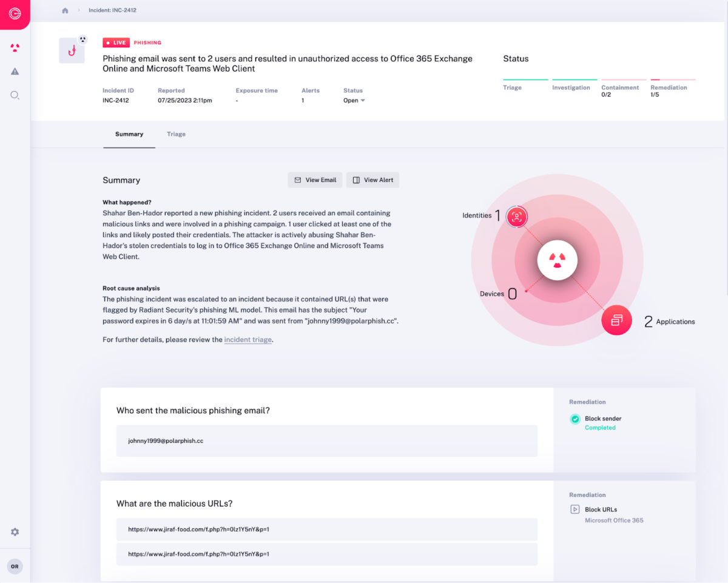Click the central radiation icon in chart
The width and height of the screenshot is (728, 583).
(557, 260)
